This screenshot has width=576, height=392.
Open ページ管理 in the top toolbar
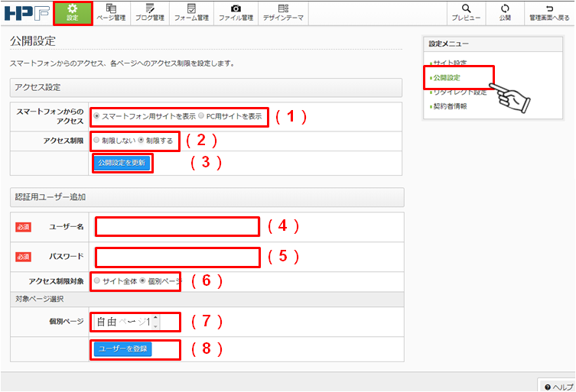[x=112, y=13]
